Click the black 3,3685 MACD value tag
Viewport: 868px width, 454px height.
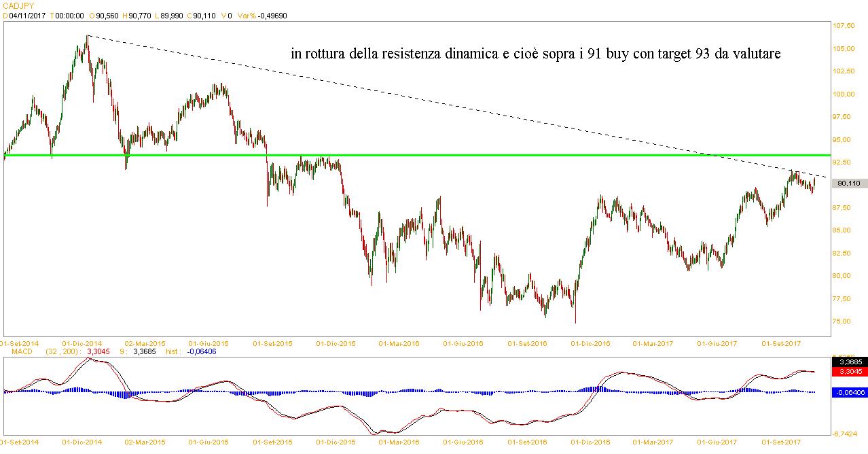point(848,362)
